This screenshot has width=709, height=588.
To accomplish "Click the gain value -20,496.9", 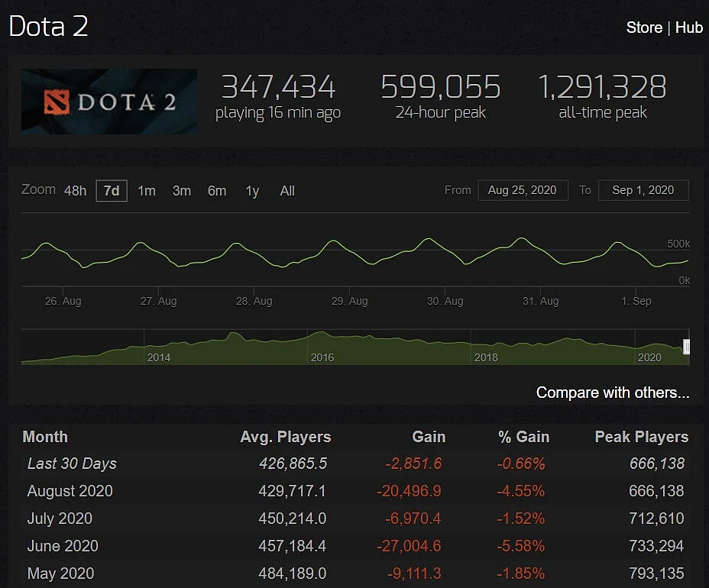I will [409, 491].
